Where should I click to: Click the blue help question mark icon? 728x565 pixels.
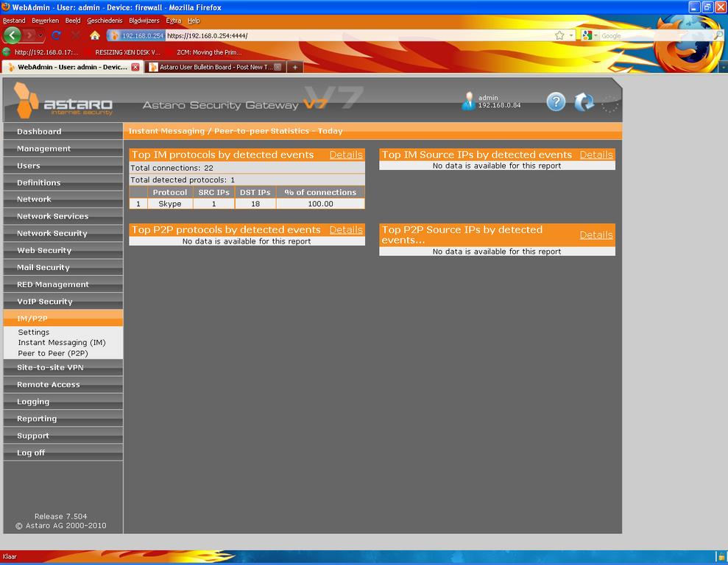(556, 102)
